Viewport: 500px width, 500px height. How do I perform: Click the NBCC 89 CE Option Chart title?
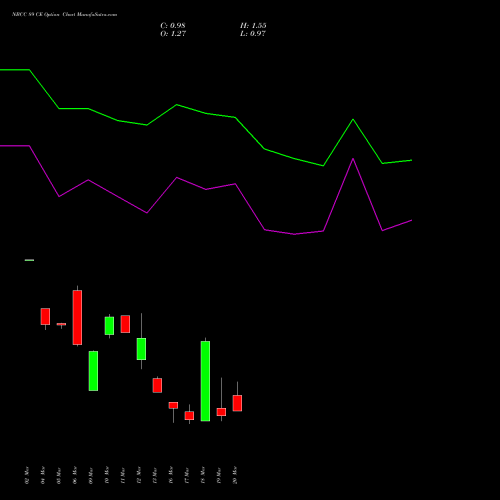click(64, 15)
